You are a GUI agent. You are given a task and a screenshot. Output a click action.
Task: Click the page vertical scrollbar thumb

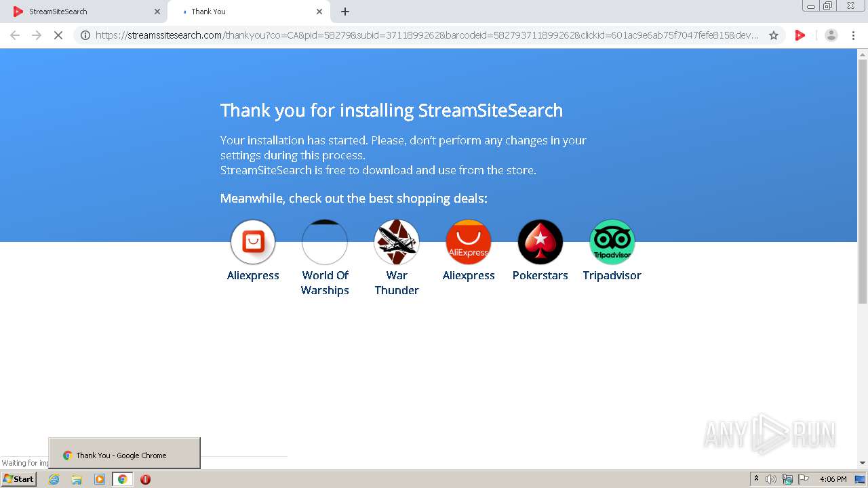(x=863, y=183)
